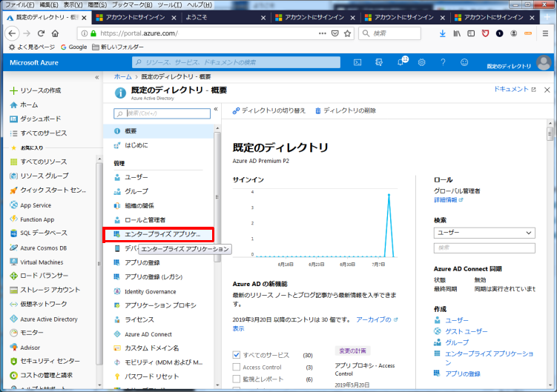Select ユーザー in 管理 menu
The width and height of the screenshot is (557, 392).
tap(158, 177)
